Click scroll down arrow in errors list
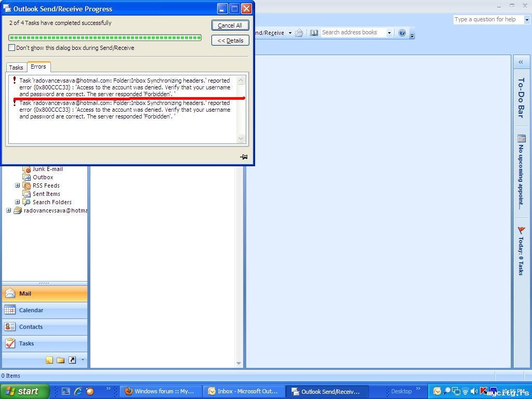The width and height of the screenshot is (532, 399). point(241,138)
